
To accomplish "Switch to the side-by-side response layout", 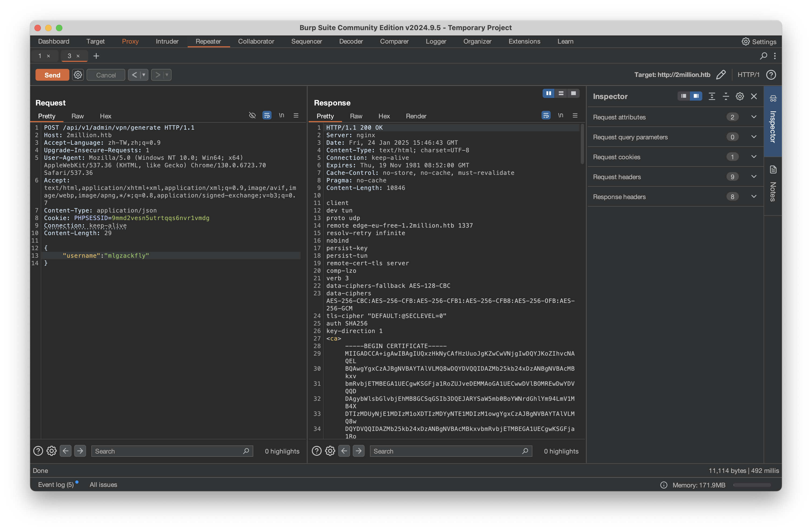I will (548, 93).
